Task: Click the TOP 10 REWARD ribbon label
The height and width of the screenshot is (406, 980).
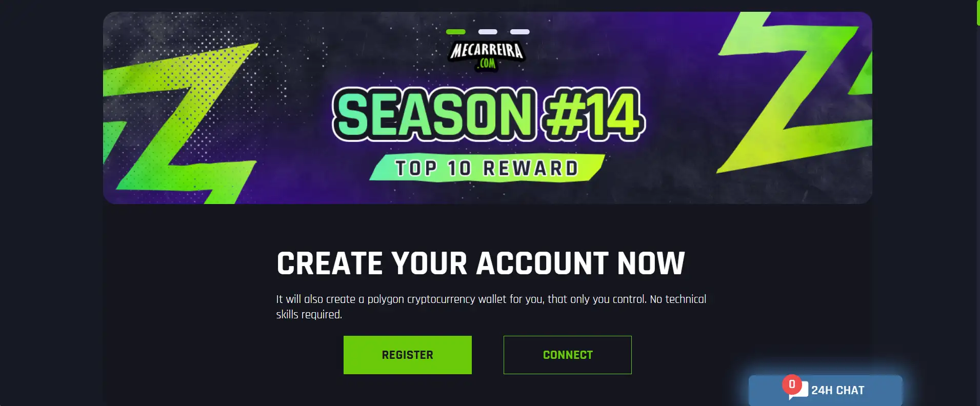Action: point(487,168)
